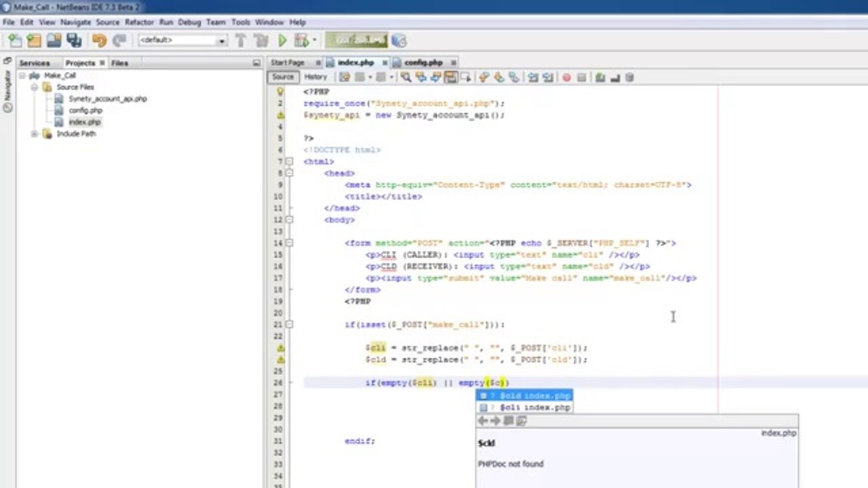Click the Save All toolbar icon
Image resolution: width=868 pixels, height=488 pixels.
click(x=74, y=41)
